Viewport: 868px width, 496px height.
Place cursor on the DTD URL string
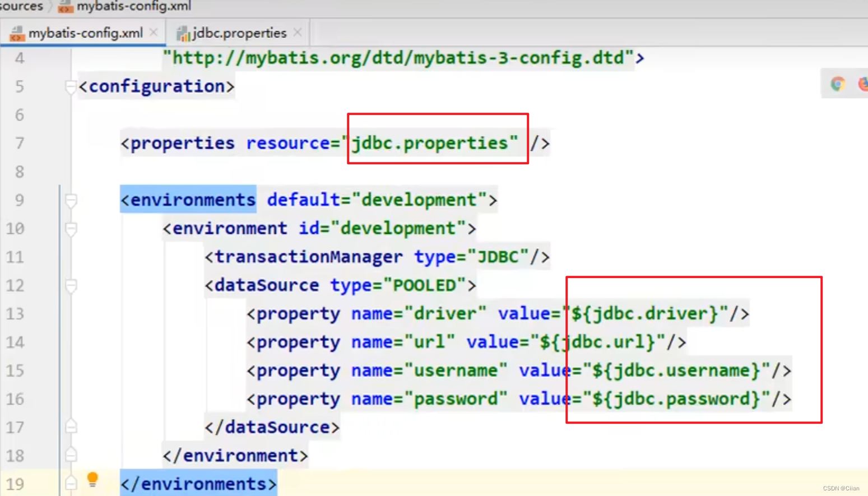tap(398, 58)
